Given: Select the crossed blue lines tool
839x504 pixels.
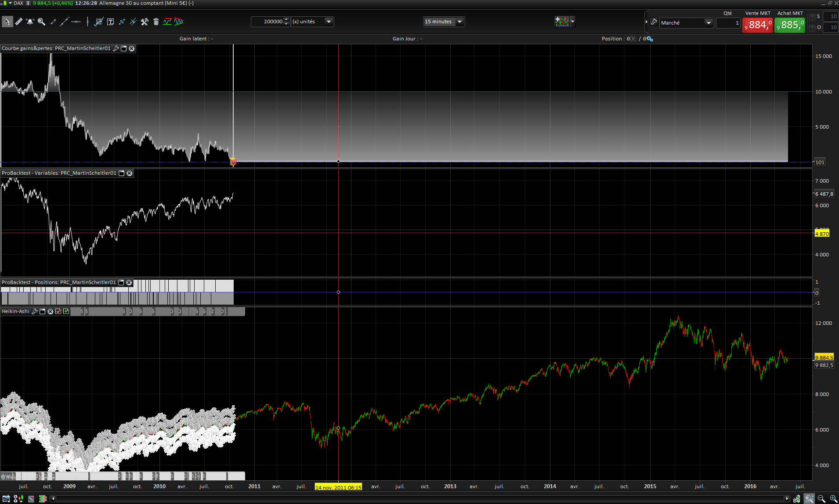Looking at the screenshot, I should coord(133,22).
